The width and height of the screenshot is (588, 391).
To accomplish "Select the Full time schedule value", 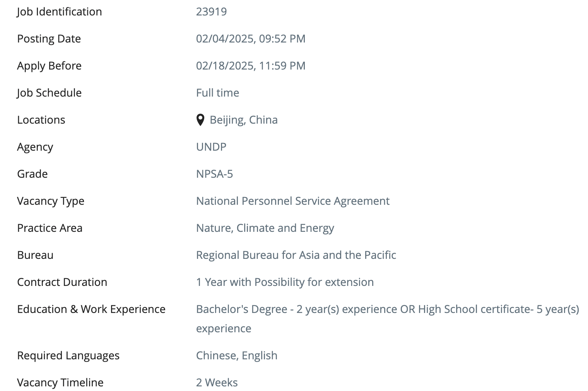I will tap(217, 93).
